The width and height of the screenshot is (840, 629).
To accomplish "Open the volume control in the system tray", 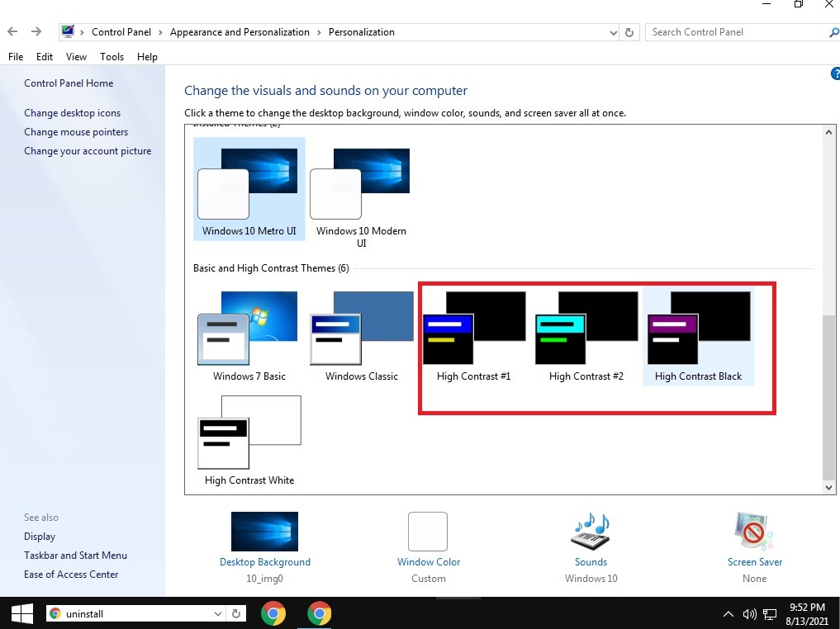I will tap(749, 613).
